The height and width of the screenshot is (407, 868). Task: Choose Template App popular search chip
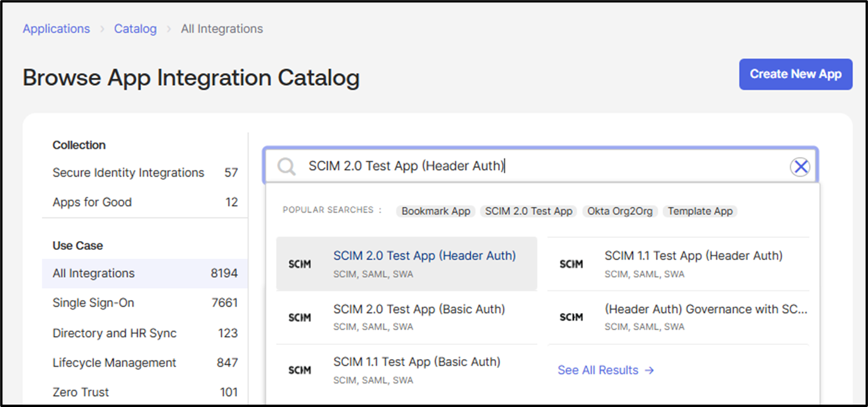coord(700,211)
